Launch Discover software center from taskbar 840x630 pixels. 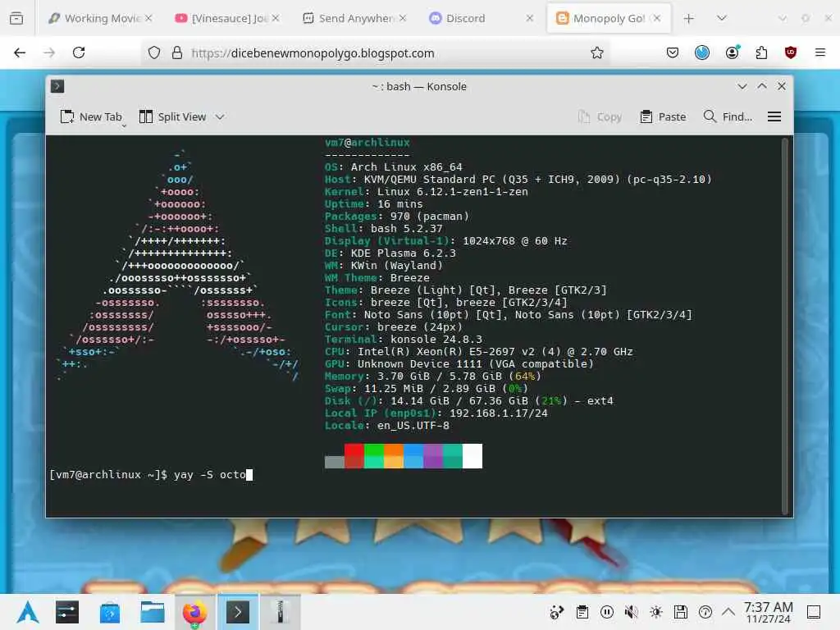(110, 612)
